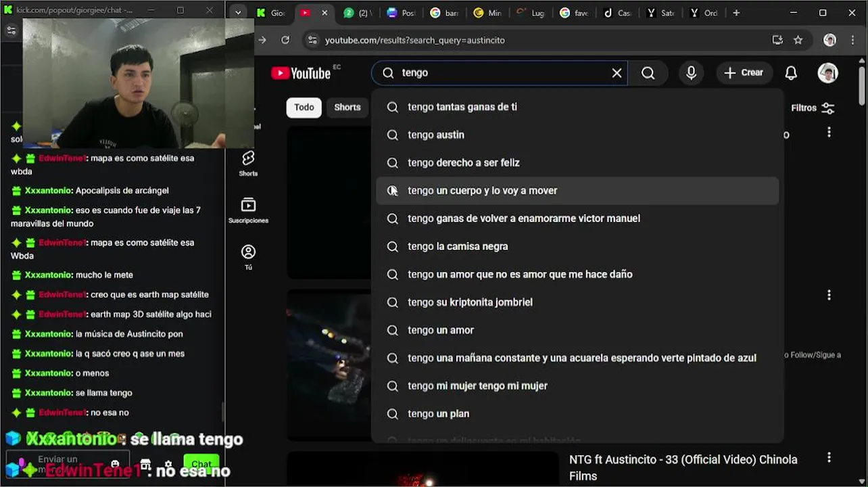Image resolution: width=868 pixels, height=487 pixels.
Task: Open 'NTG ft Austincito - 33' video title
Action: 683,467
